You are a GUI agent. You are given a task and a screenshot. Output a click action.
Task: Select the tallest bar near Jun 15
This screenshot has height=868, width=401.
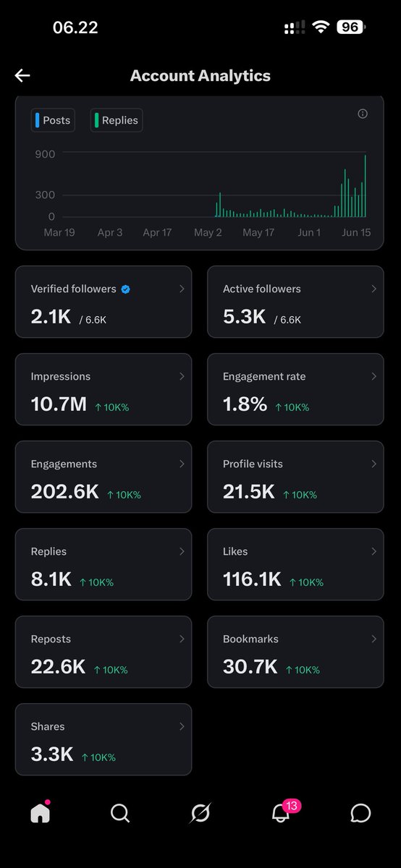point(366,186)
